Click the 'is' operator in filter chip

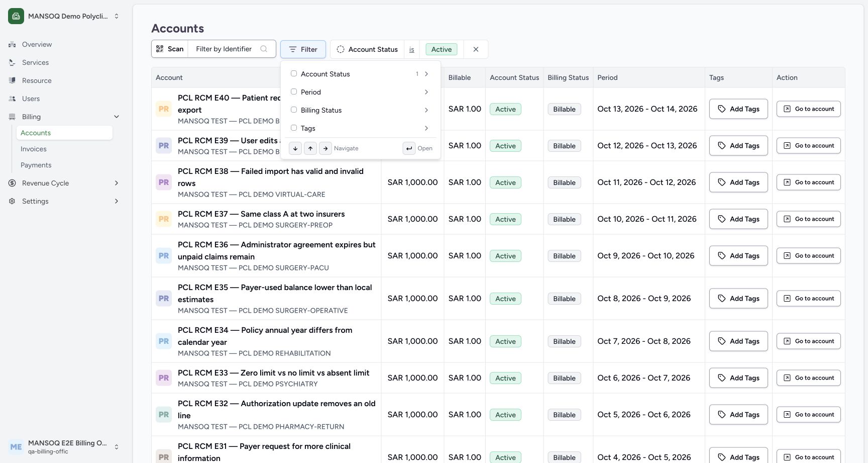tap(411, 49)
